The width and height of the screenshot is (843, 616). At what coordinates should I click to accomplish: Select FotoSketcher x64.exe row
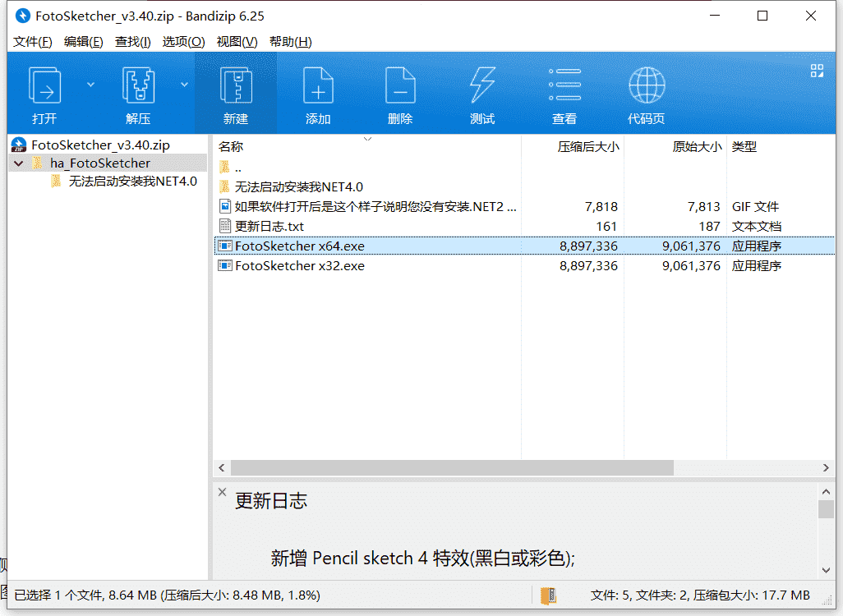tap(524, 246)
